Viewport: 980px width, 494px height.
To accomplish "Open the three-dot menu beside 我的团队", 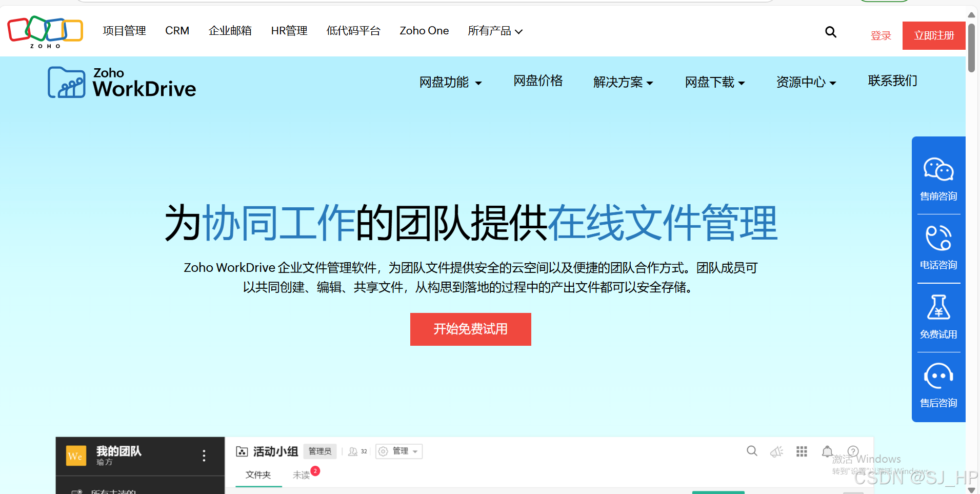I will click(x=204, y=456).
